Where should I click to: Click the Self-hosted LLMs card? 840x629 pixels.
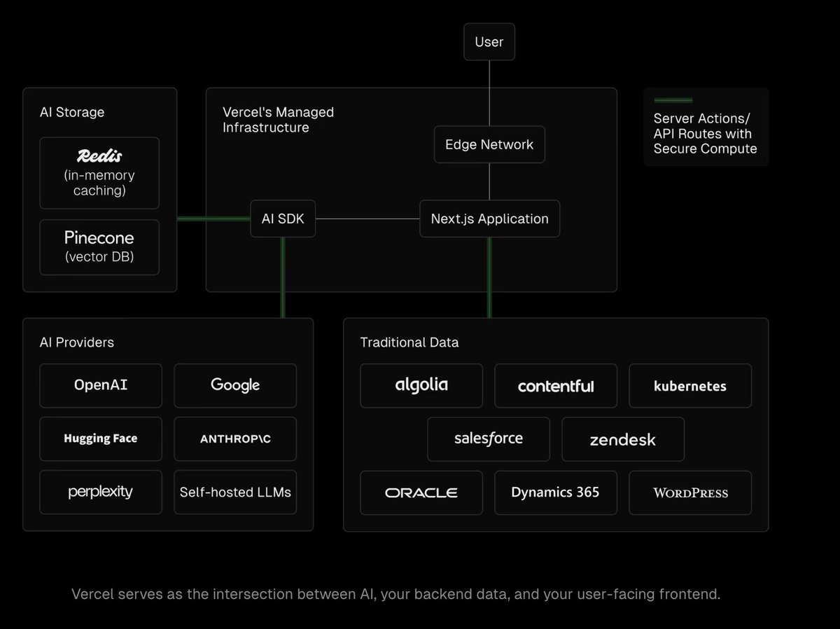(x=235, y=492)
